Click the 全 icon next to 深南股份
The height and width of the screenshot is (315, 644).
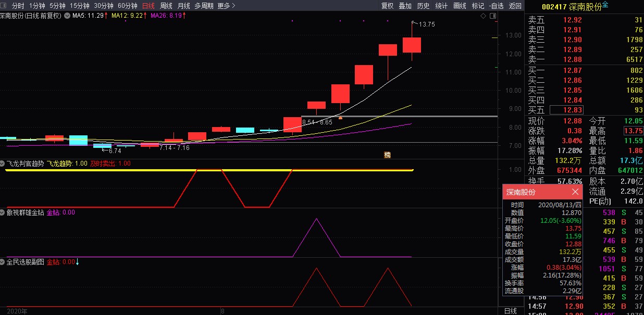[605, 5]
